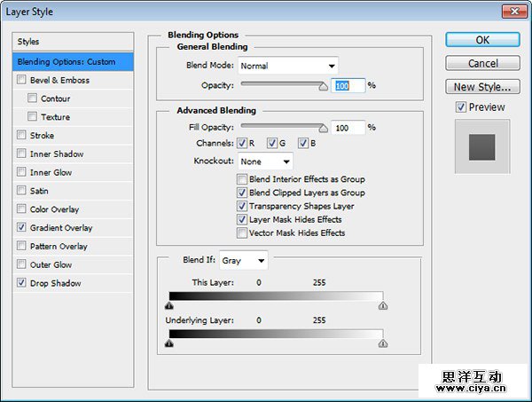Select the Inner Glow style entry
Screen dimensions: 532x402
pos(51,173)
